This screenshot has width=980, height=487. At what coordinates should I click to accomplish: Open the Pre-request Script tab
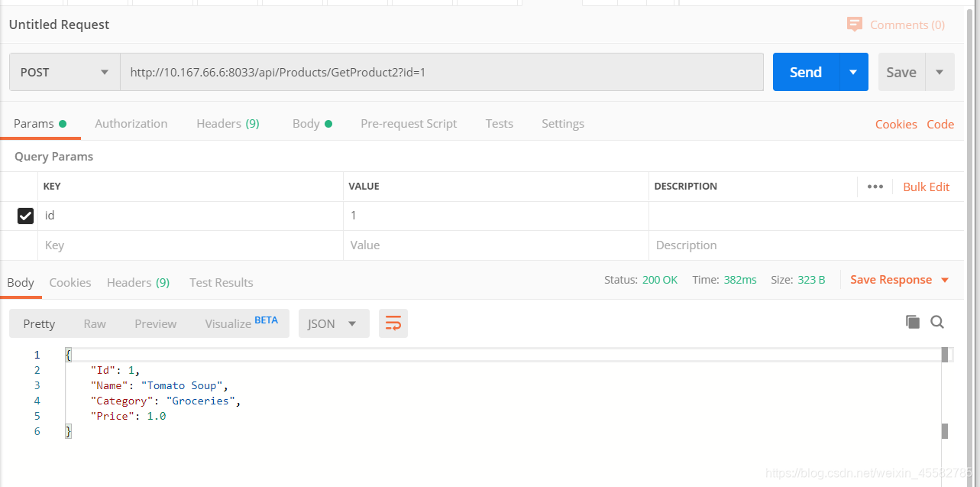409,123
